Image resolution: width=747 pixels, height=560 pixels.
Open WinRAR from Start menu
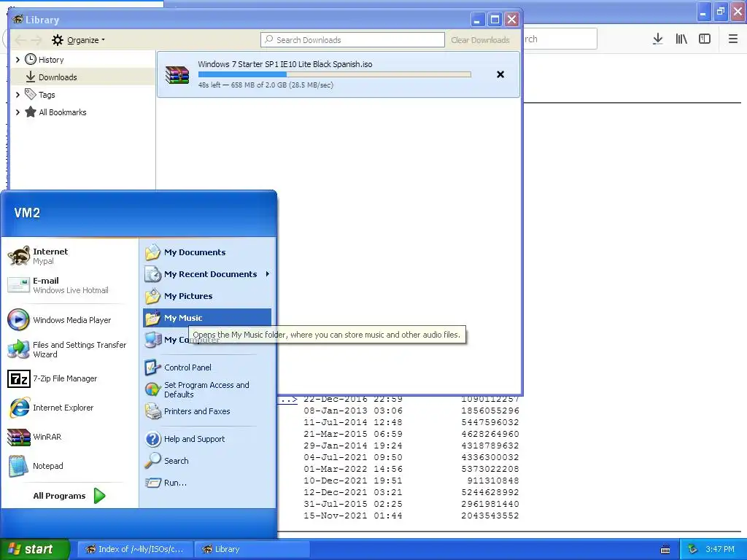point(34,437)
